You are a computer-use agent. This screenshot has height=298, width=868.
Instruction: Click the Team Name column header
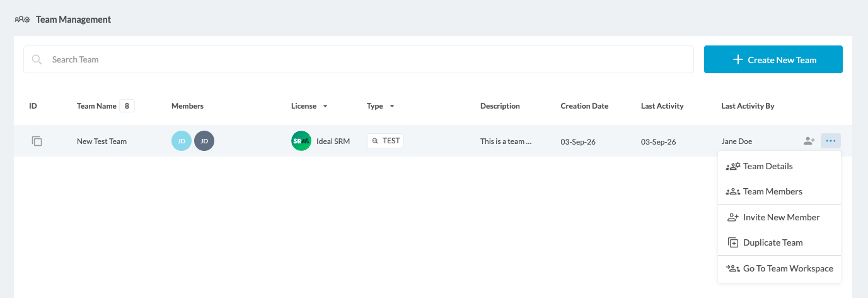tap(96, 106)
